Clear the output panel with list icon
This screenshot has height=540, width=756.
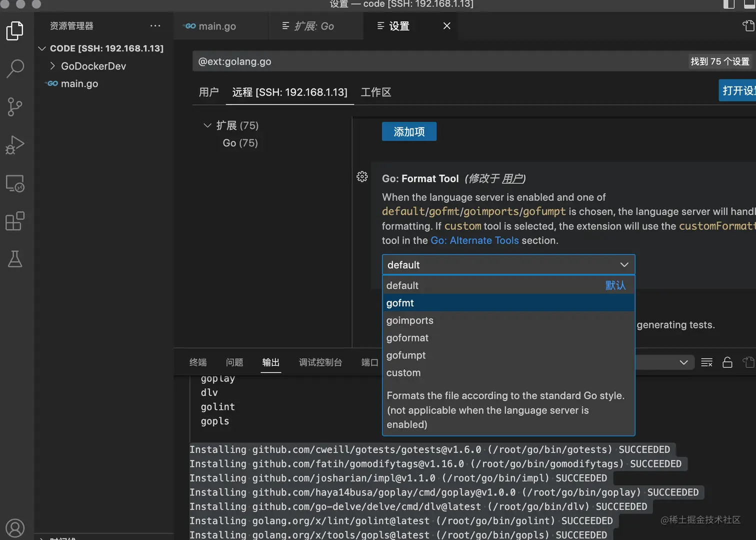(706, 363)
